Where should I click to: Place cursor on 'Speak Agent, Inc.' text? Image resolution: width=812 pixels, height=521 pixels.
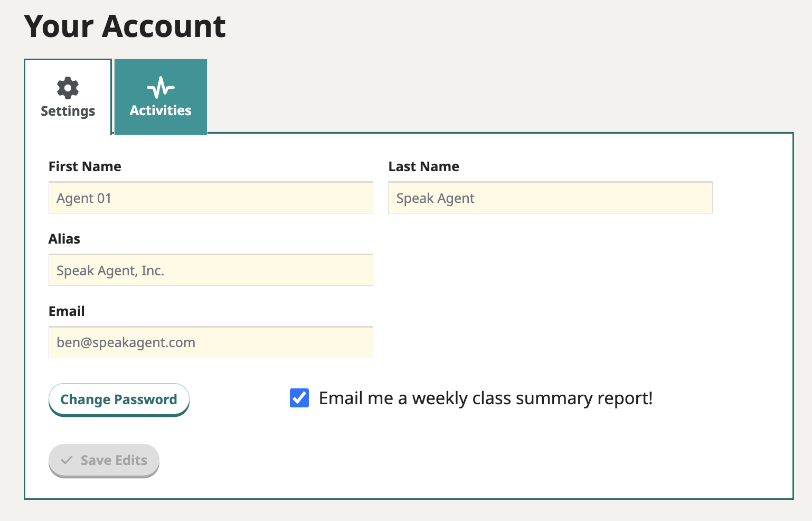[x=110, y=271]
